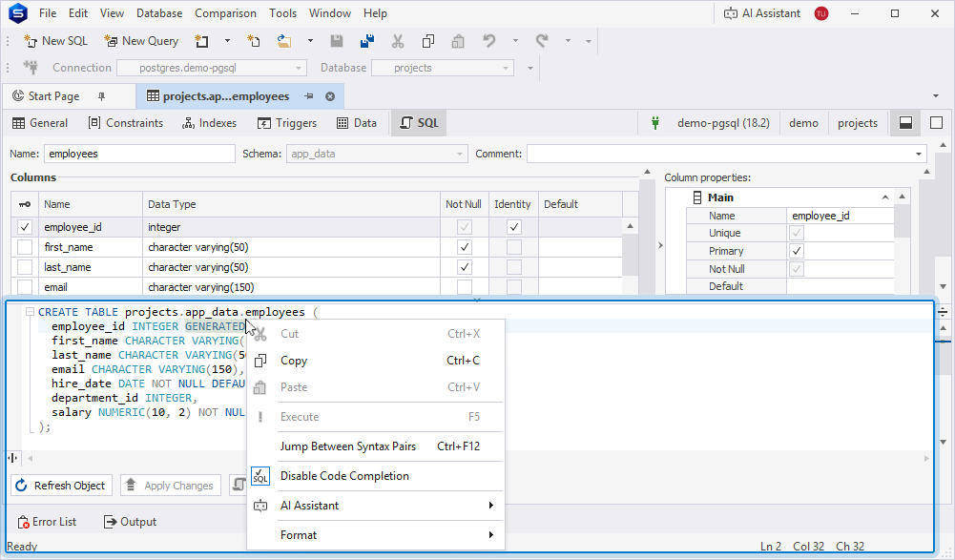Click the Save All icon

point(367,41)
